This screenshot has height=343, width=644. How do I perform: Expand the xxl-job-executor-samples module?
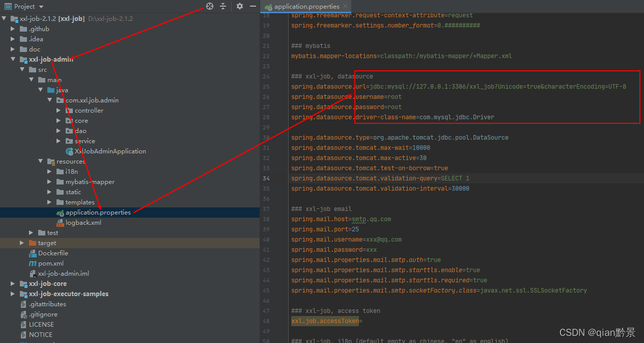point(13,294)
